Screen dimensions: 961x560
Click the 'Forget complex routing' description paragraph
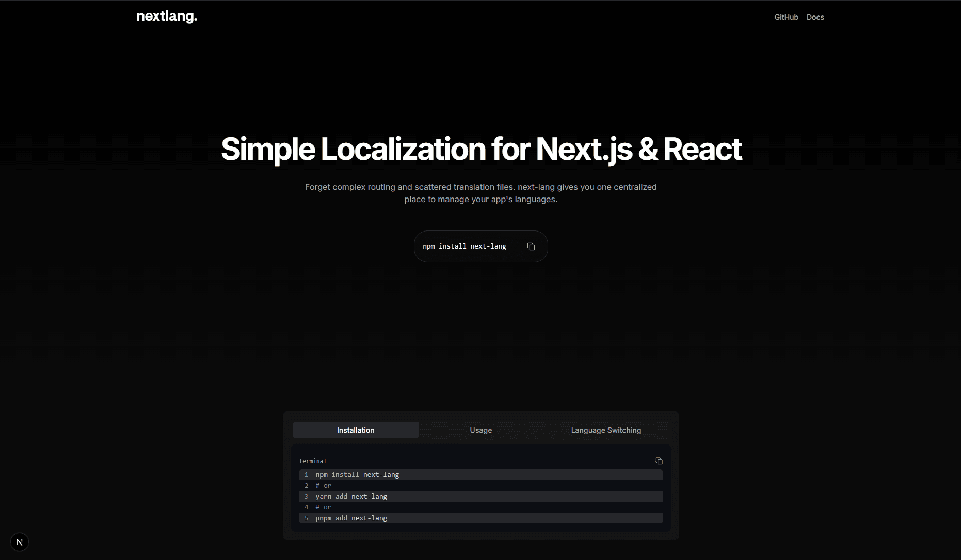point(480,193)
